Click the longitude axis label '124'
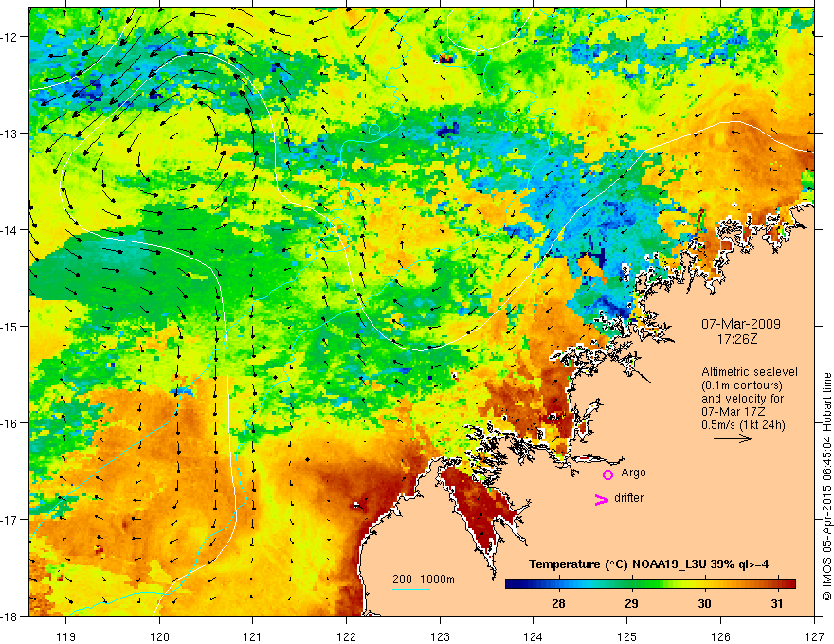 coord(534,636)
